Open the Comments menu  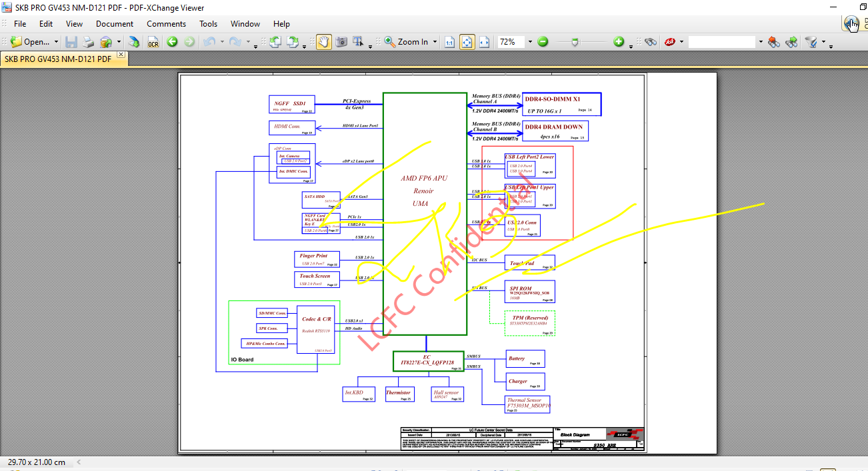pyautogui.click(x=167, y=23)
